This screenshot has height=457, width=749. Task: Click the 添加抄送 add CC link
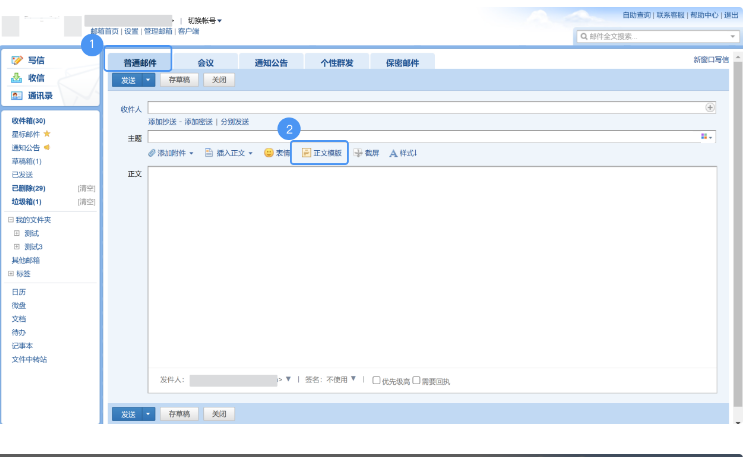coord(163,121)
